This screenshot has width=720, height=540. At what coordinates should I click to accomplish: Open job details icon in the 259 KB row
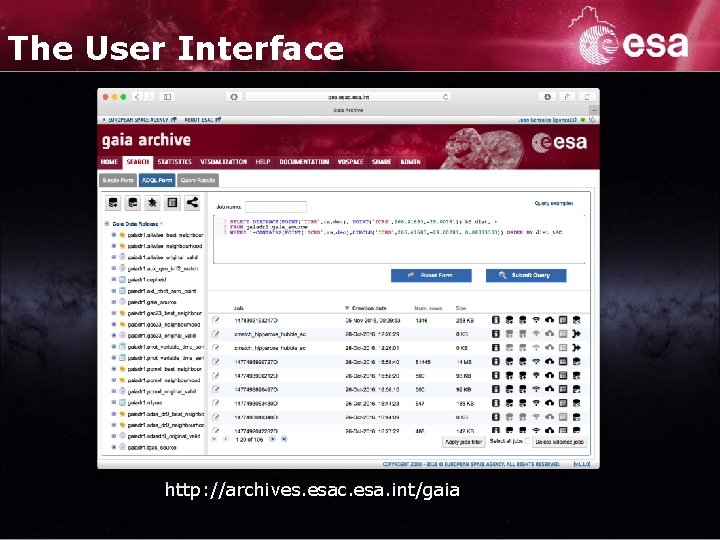495,320
